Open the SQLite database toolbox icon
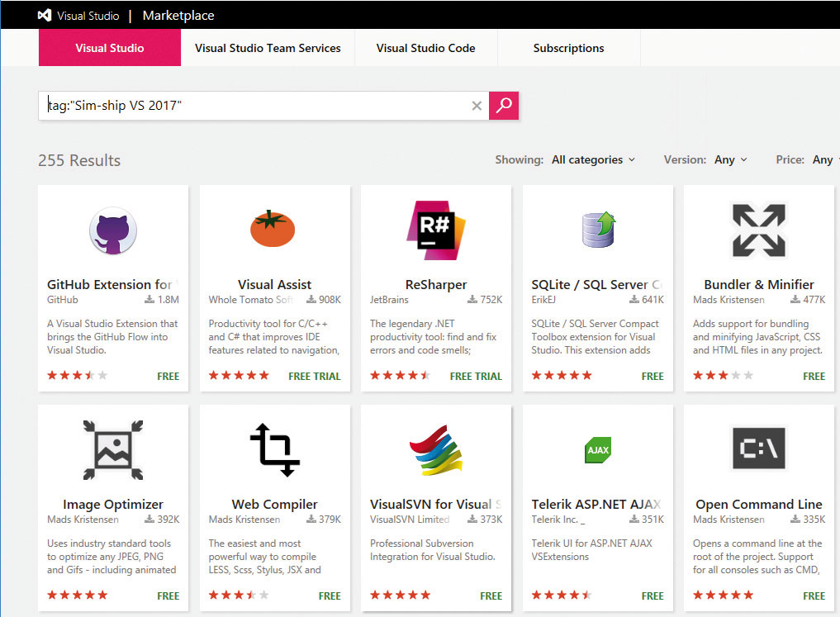Viewport: 840px width, 617px height. click(598, 230)
